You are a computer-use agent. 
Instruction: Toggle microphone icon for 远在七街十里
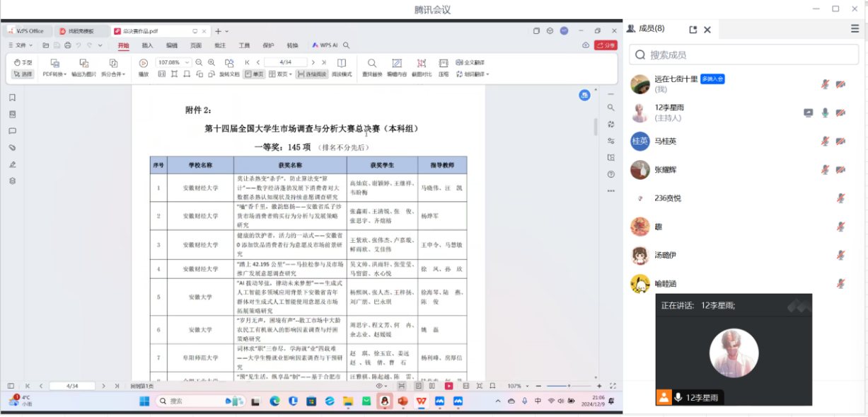pyautogui.click(x=825, y=84)
